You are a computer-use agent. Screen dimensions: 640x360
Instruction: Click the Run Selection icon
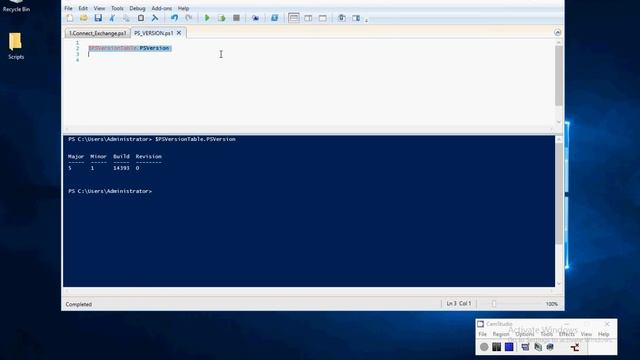(222, 18)
